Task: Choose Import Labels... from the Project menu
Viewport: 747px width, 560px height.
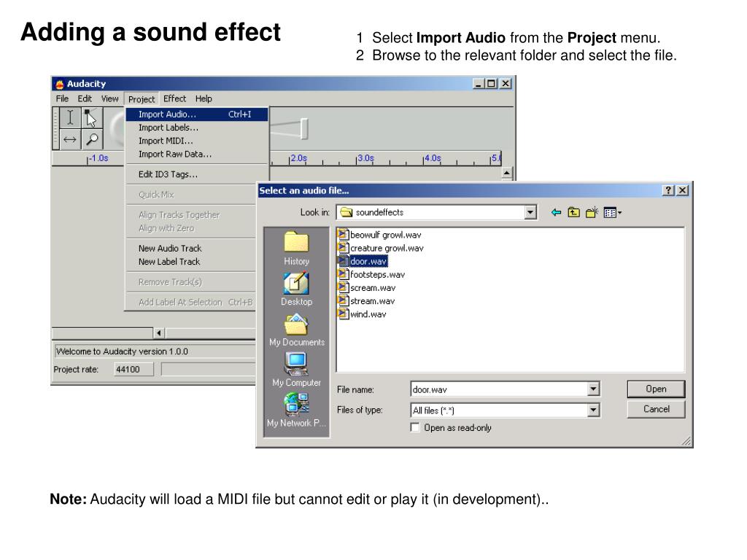Action: [197, 128]
